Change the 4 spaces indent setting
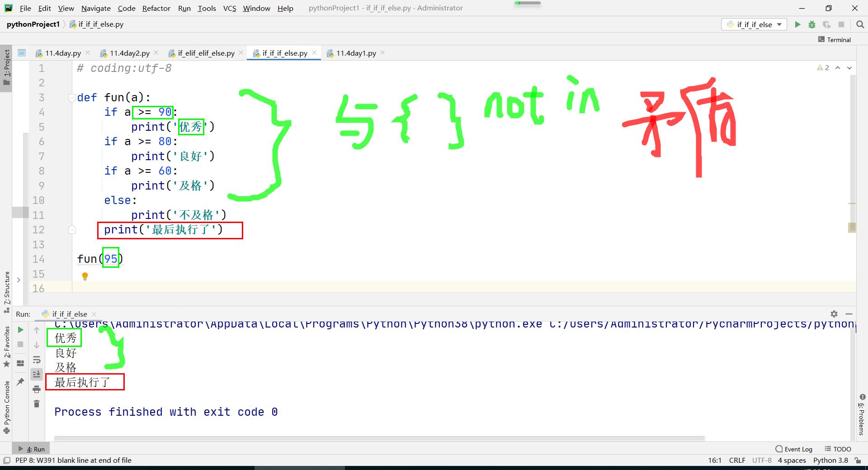868x470 pixels. pos(792,461)
